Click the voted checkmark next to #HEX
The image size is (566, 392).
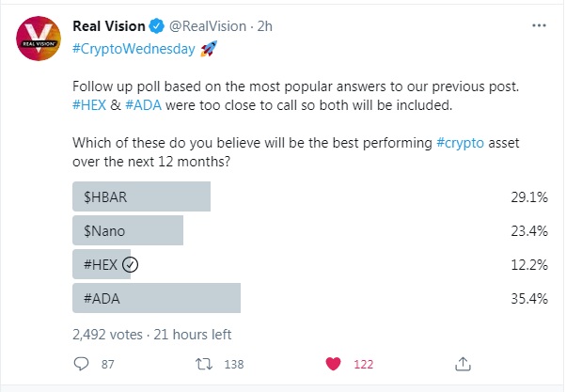(x=130, y=265)
